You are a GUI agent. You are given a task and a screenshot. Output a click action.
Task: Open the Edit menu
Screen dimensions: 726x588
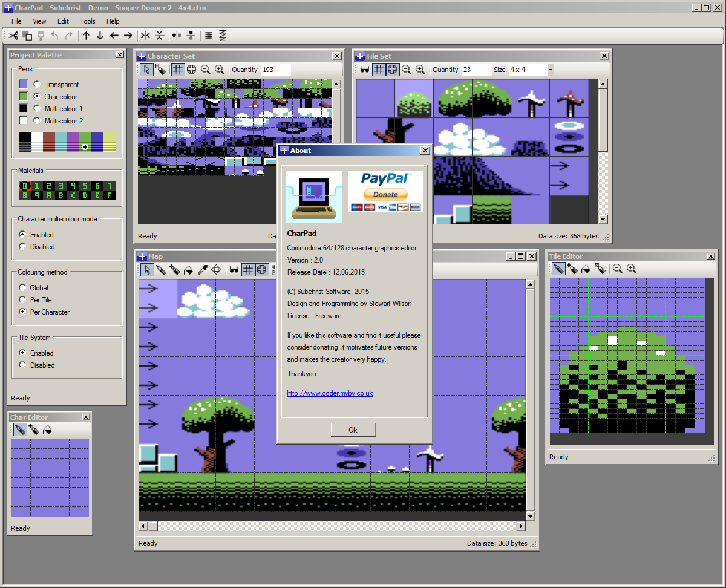click(63, 21)
